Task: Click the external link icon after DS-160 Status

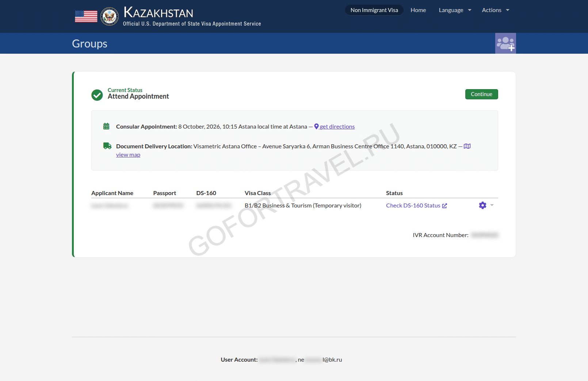Action: click(444, 206)
